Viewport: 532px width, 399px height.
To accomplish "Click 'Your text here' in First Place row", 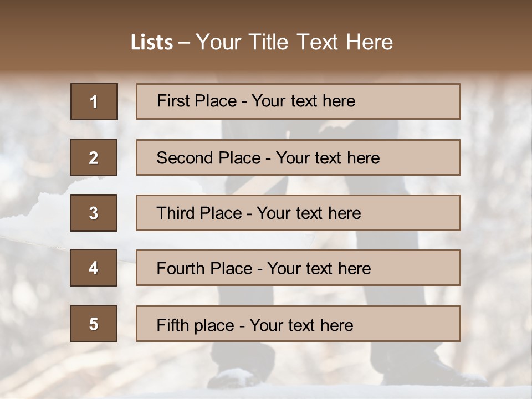I will click(x=303, y=101).
